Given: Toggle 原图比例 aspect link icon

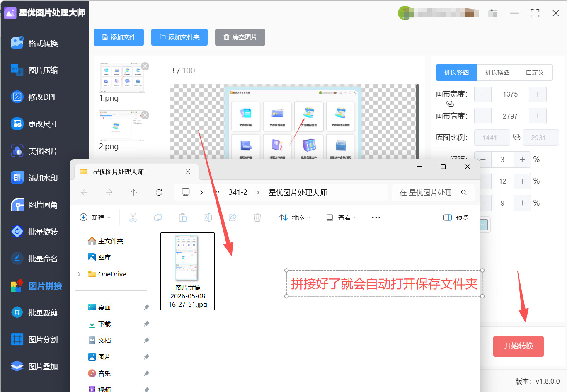Looking at the screenshot, I should [516, 137].
